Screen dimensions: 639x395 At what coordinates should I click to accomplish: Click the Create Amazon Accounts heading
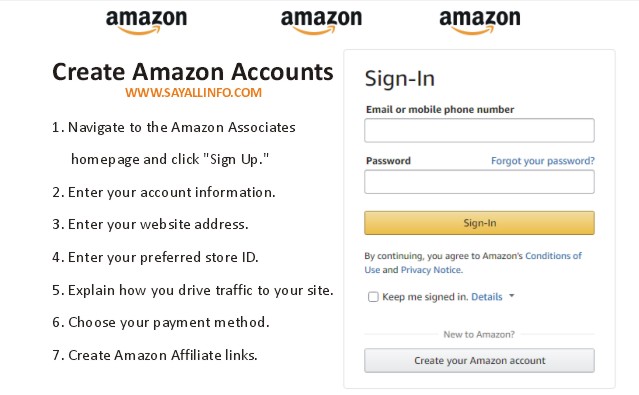pyautogui.click(x=193, y=72)
